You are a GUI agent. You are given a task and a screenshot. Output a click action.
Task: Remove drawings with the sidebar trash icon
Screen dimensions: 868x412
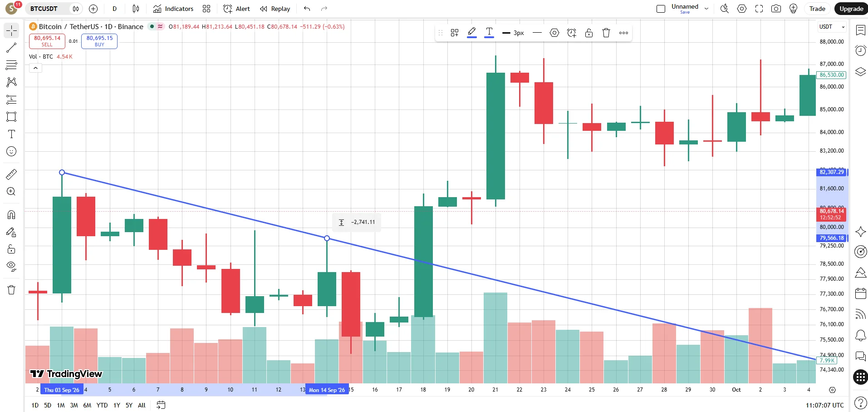tap(11, 290)
